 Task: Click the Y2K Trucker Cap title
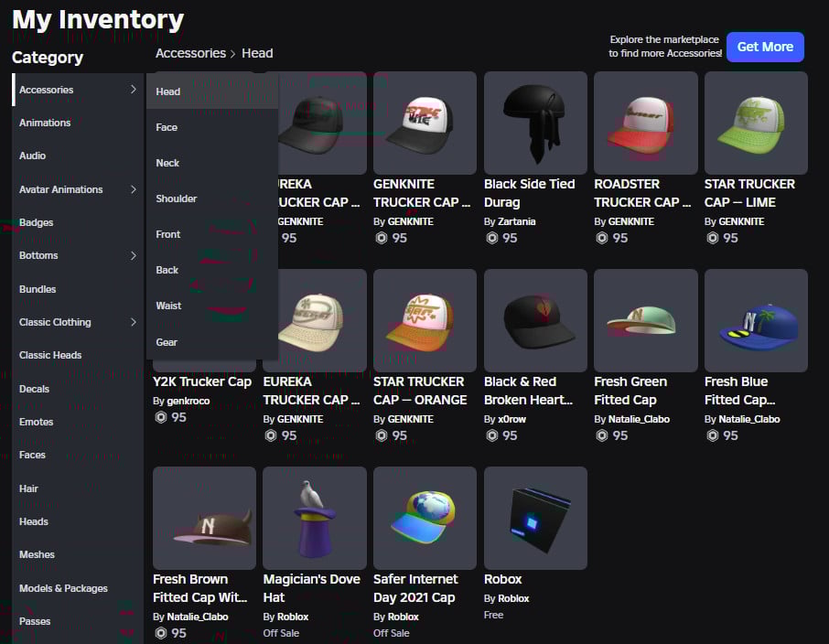pos(202,381)
